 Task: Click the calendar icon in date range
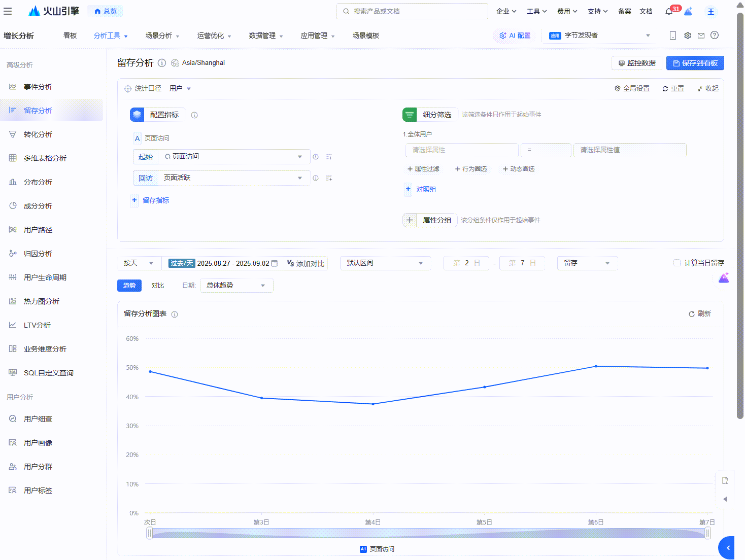(x=275, y=263)
